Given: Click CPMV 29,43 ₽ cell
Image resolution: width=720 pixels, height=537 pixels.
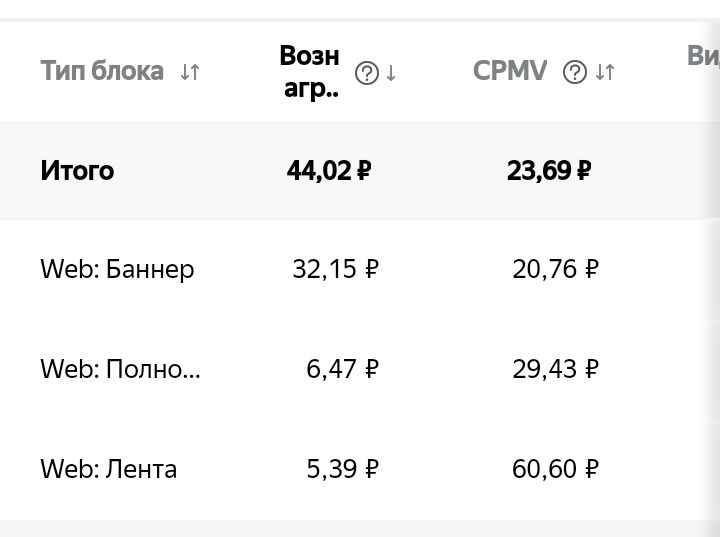Looking at the screenshot, I should 556,369.
